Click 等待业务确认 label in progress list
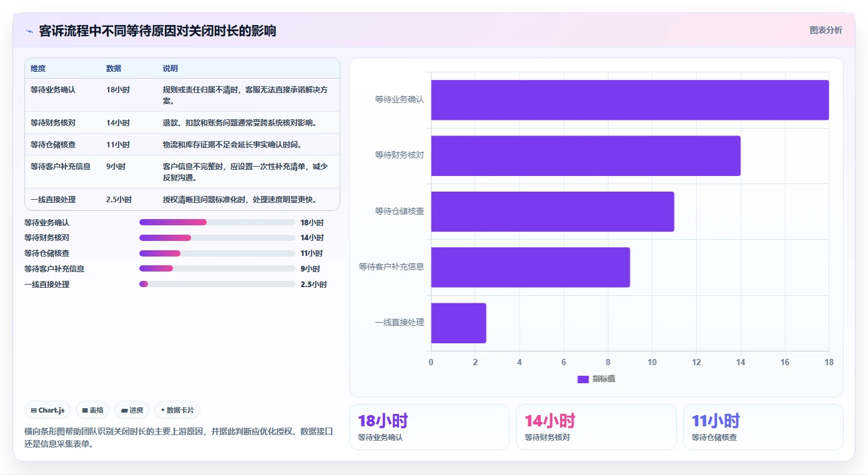Screen dimensions: 868x475 pyautogui.click(x=47, y=222)
